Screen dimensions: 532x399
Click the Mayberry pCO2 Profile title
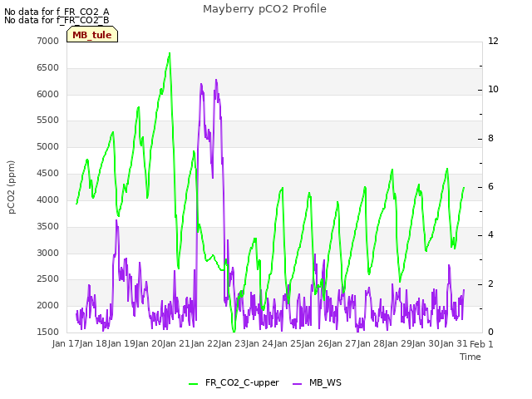(264, 9)
